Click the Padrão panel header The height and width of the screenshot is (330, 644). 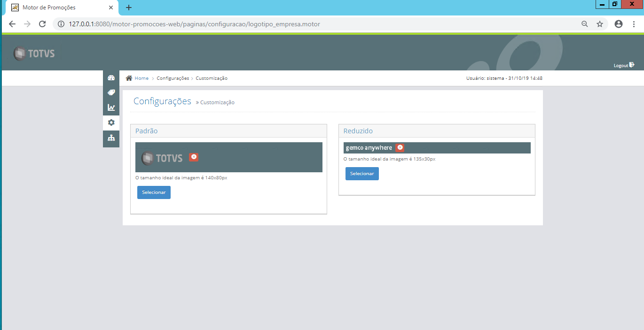pyautogui.click(x=228, y=131)
